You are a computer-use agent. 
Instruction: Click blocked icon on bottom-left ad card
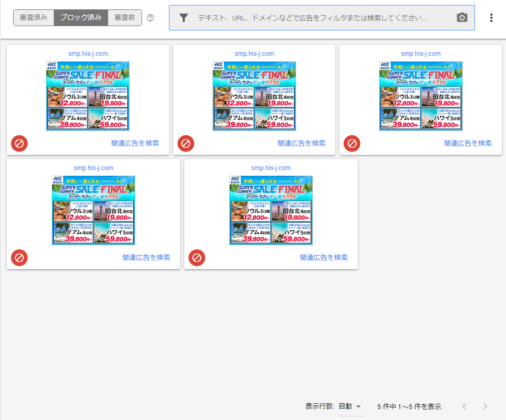(x=19, y=258)
